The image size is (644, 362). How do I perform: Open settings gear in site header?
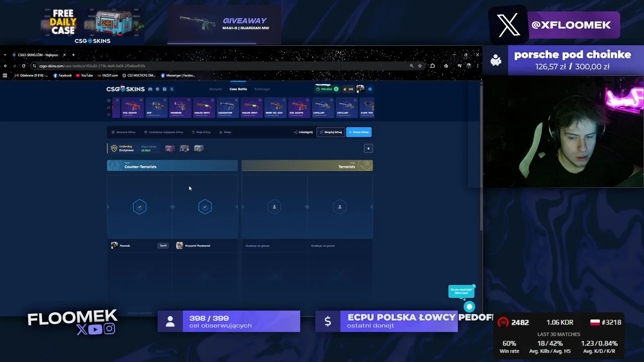pyautogui.click(x=370, y=89)
